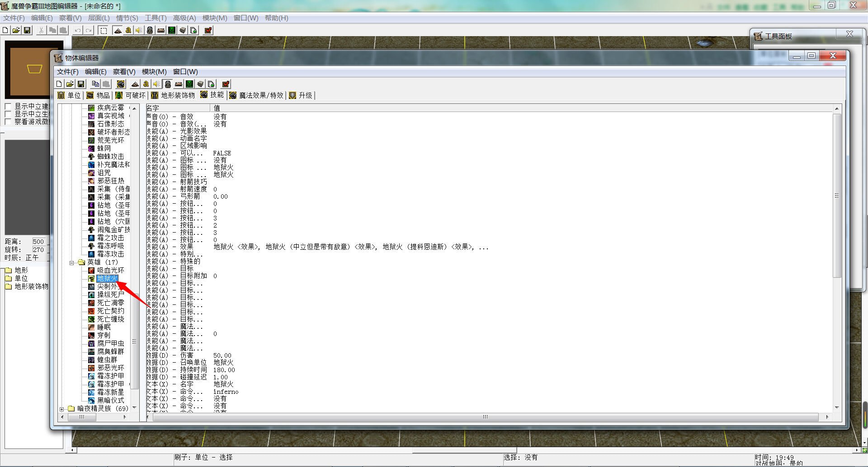The image size is (868, 467).
Task: Check the 察看游戏微缩 checkbox
Action: pyautogui.click(x=8, y=122)
